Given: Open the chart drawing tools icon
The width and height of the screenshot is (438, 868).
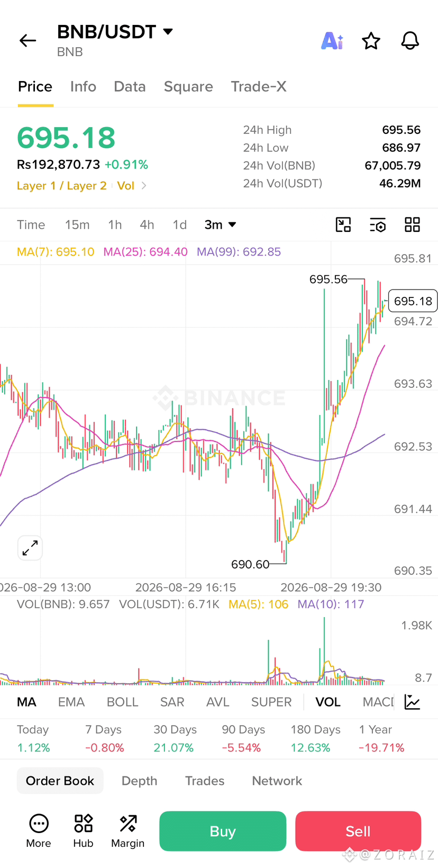Looking at the screenshot, I should [x=343, y=225].
